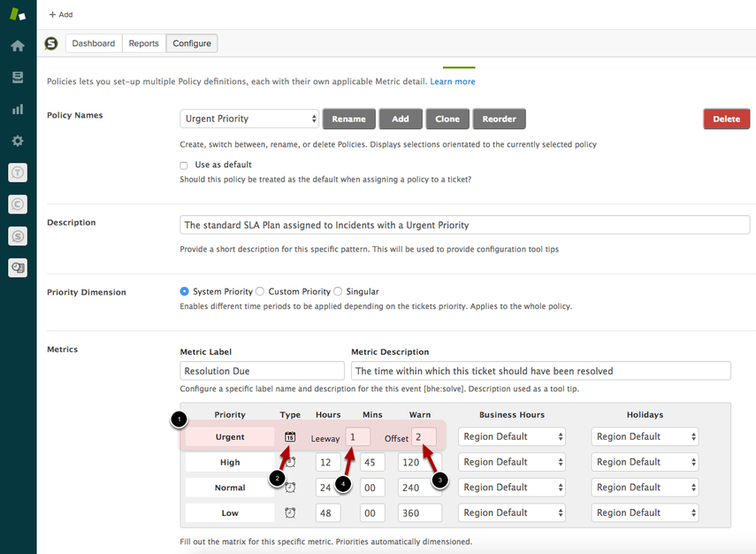Click the Normal priority row label
756x554 pixels.
(x=230, y=488)
